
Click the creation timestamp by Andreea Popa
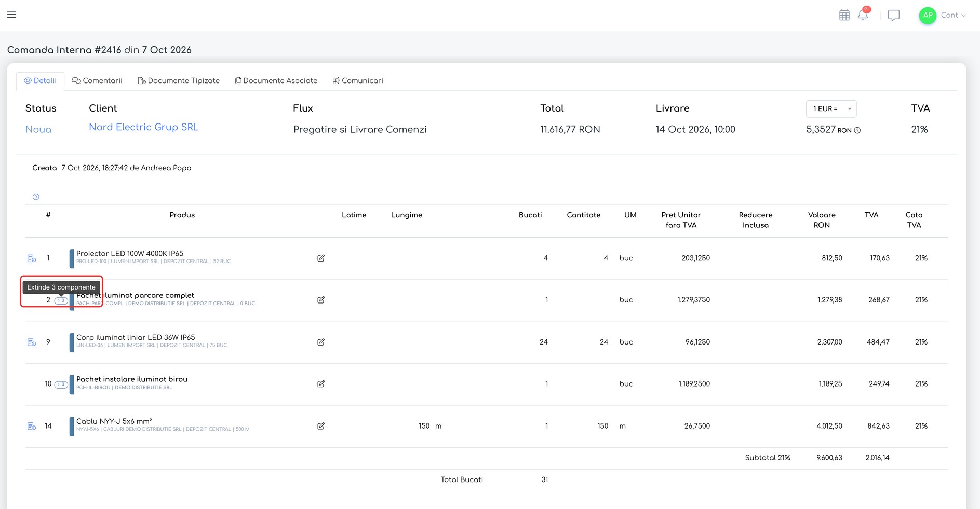(x=126, y=168)
